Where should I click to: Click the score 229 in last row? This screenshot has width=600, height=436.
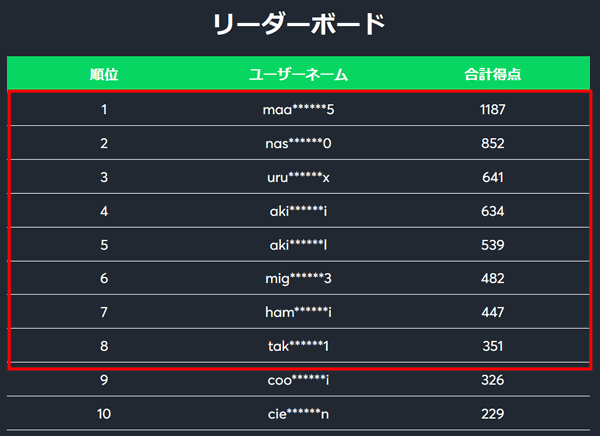point(493,414)
